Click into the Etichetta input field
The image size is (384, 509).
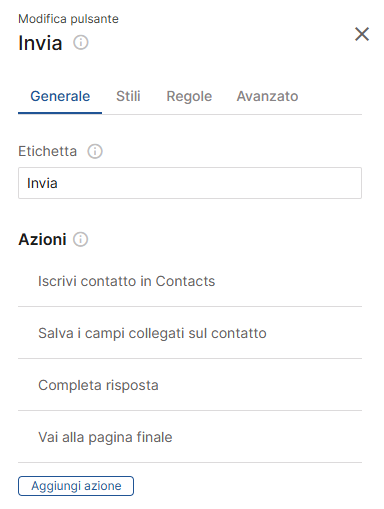click(x=190, y=183)
